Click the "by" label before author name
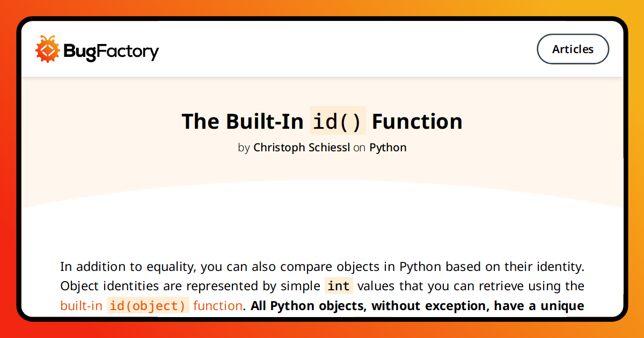Screen dimensions: 644x338 [x=244, y=148]
